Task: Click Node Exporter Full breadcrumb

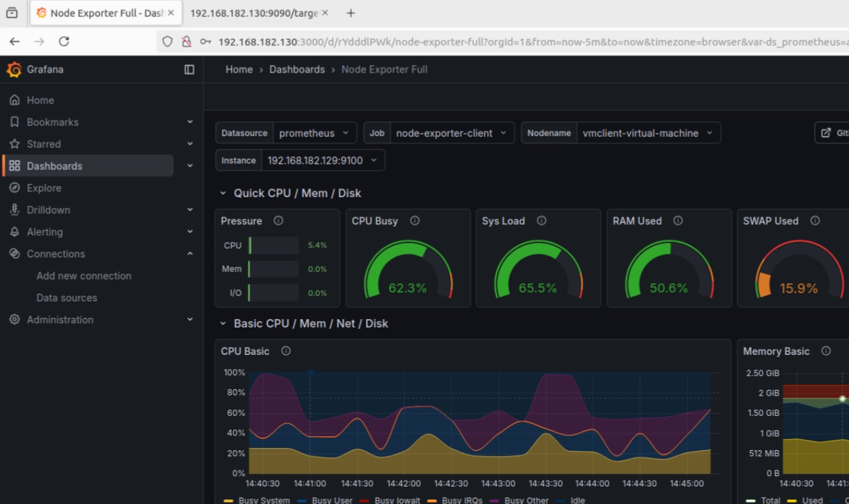Action: [x=385, y=69]
